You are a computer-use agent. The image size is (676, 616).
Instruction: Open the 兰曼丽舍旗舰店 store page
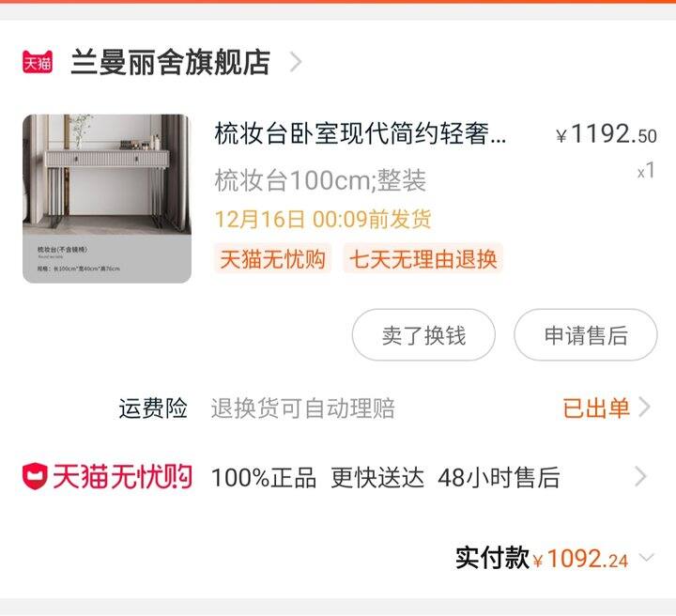(x=170, y=62)
